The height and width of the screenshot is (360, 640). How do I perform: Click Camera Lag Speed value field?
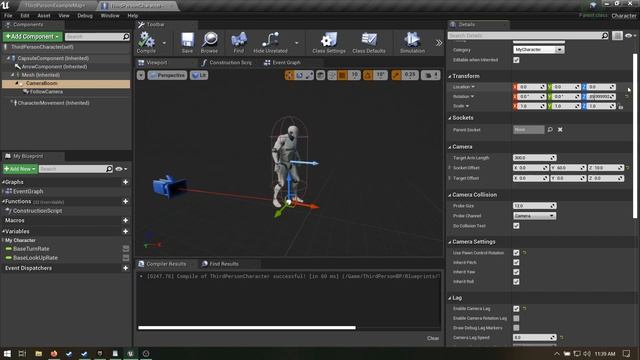tap(535, 338)
